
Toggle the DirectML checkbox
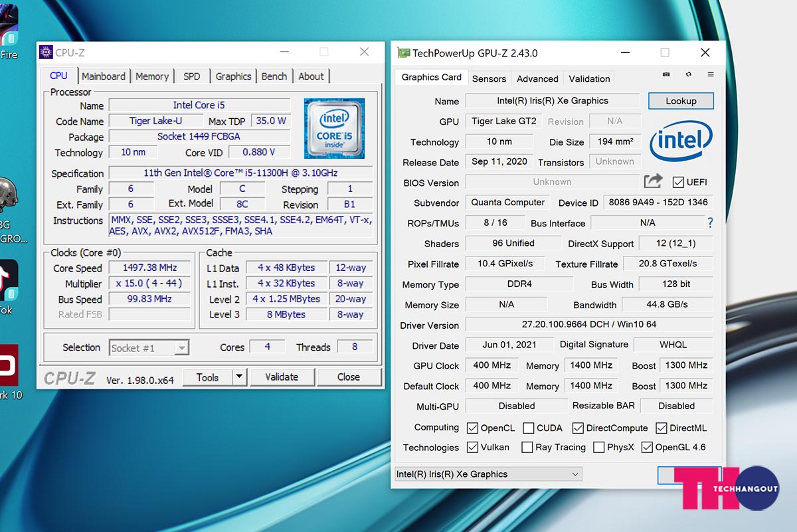pyautogui.click(x=662, y=428)
